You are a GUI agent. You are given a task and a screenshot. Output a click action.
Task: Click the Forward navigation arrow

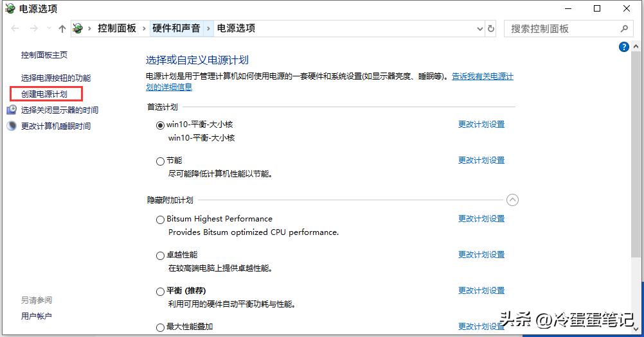[x=33, y=28]
